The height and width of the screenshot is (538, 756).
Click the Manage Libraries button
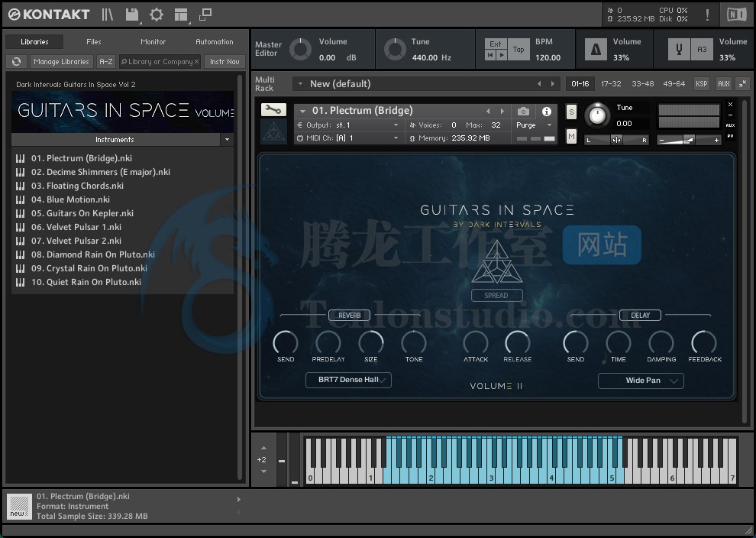pyautogui.click(x=61, y=62)
